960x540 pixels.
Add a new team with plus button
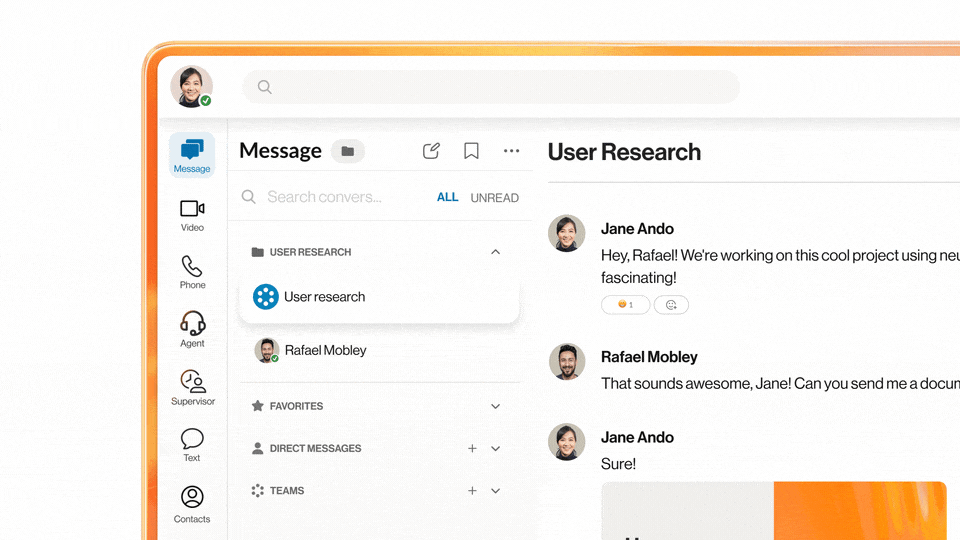coord(472,491)
